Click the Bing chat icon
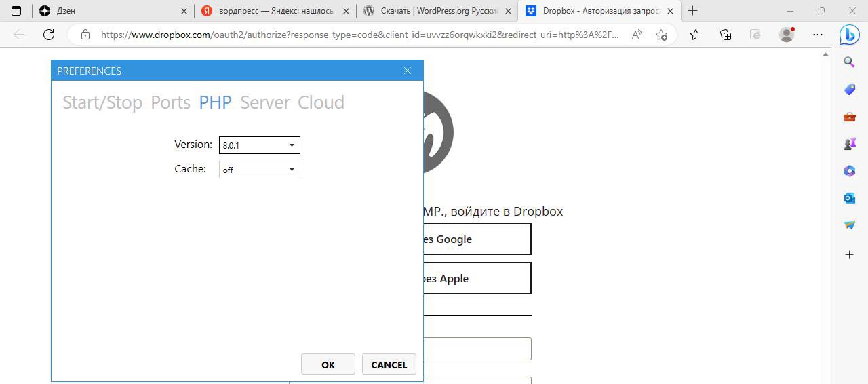868x384 pixels. pos(849,35)
